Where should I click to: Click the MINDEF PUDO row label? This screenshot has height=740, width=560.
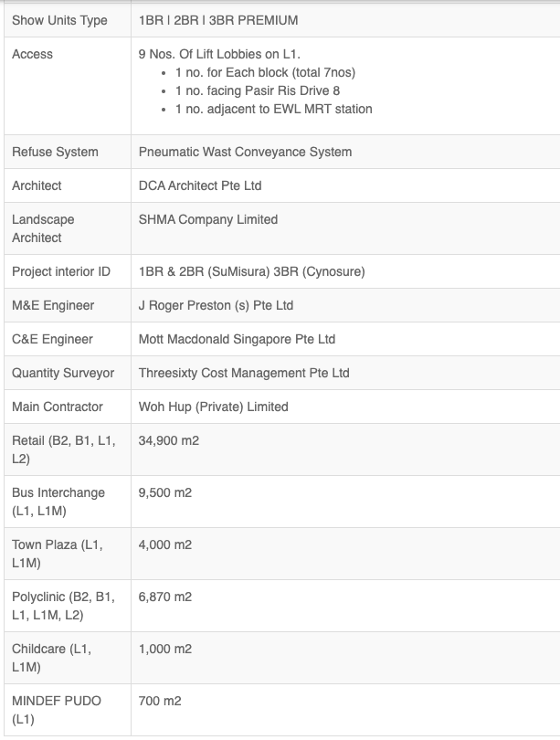pos(56,710)
